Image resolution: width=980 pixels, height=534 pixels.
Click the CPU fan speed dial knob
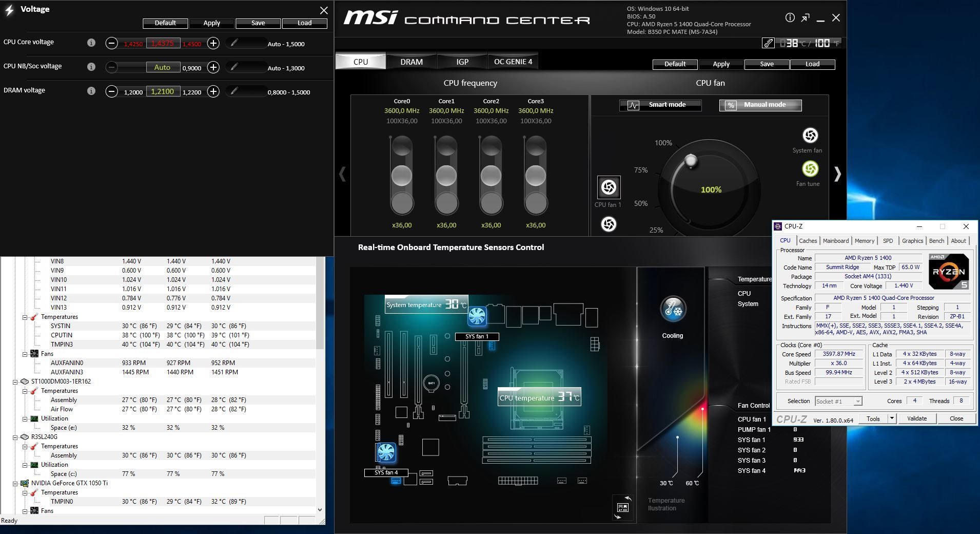coord(691,161)
